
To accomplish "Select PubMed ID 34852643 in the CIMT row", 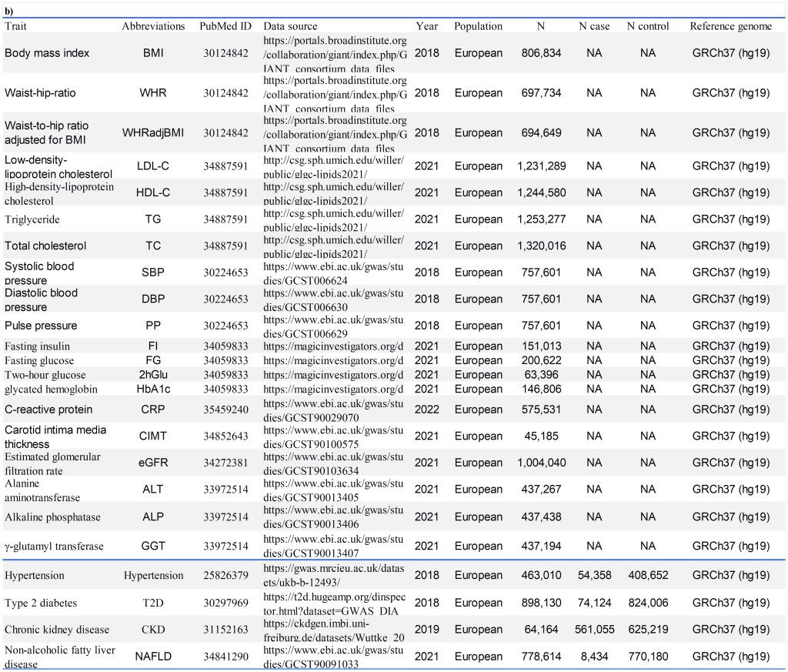I will pos(225,436).
